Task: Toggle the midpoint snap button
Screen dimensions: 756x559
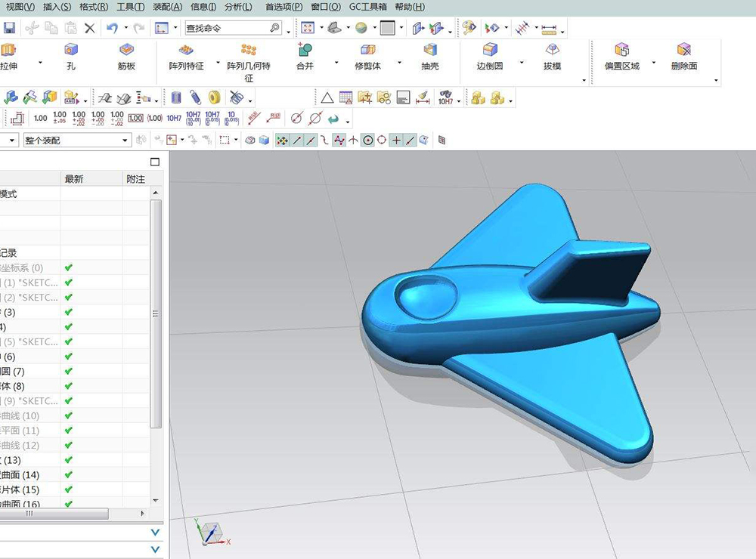Action: pos(311,141)
